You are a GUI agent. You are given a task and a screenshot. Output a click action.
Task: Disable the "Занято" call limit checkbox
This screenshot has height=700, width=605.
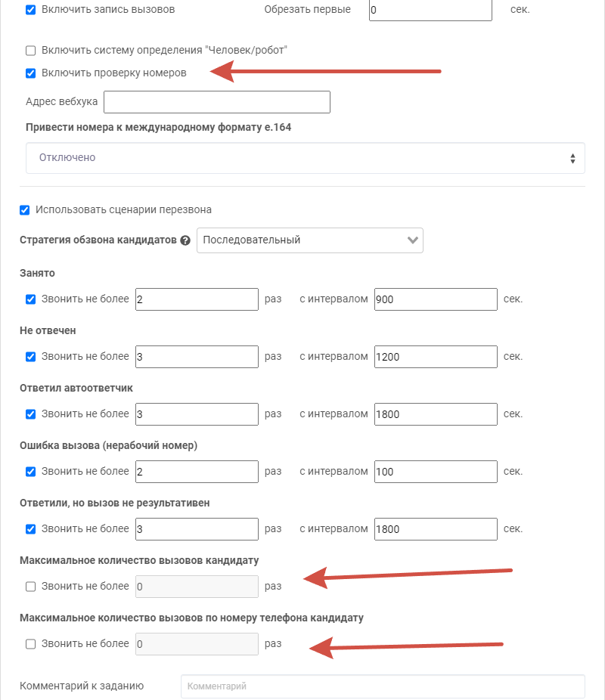coord(31,299)
